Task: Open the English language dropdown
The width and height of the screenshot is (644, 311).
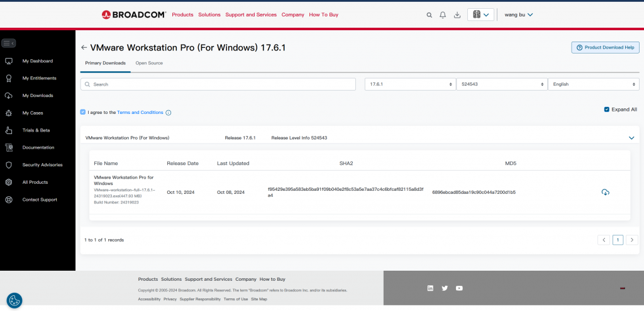Action: pos(594,84)
